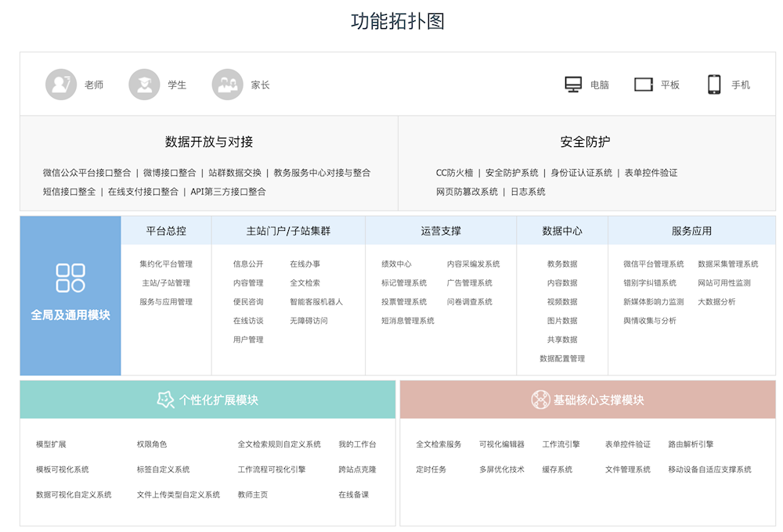This screenshot has height=532, width=783.
Task: Click 定时任务 entry
Action: [x=431, y=469]
